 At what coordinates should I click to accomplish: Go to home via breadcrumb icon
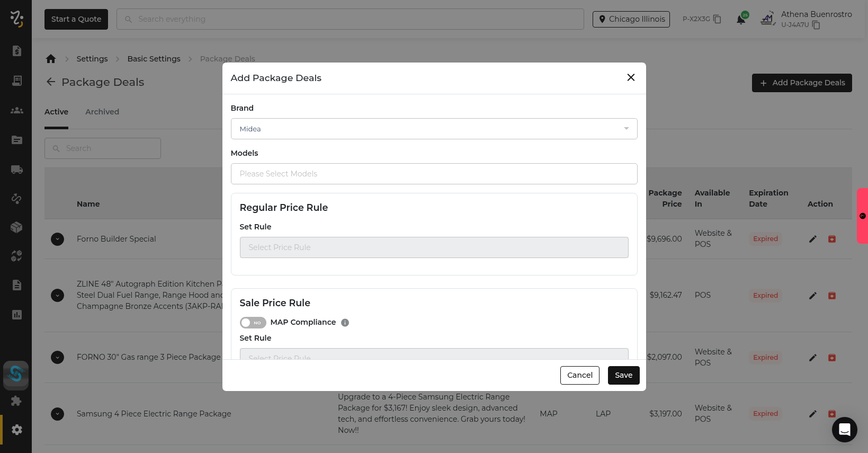tap(51, 59)
